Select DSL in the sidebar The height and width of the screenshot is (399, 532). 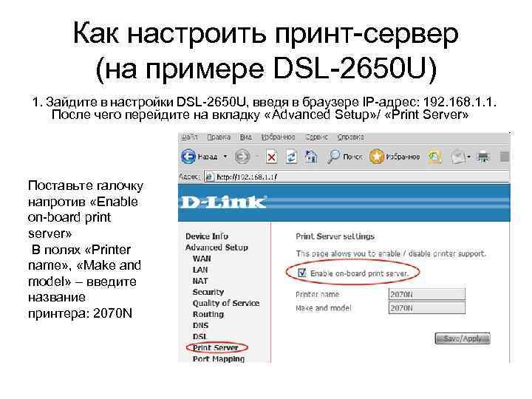pyautogui.click(x=199, y=337)
